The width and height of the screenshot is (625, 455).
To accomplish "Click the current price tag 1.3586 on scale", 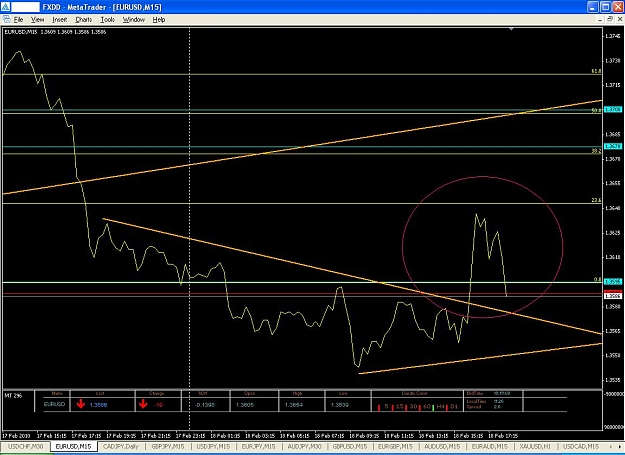I will pos(613,296).
